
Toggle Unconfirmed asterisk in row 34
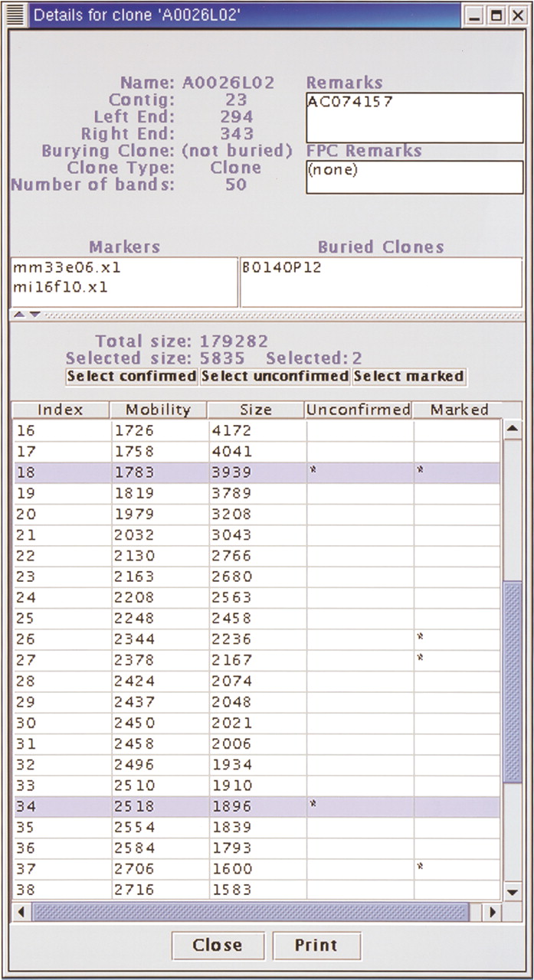point(313,803)
